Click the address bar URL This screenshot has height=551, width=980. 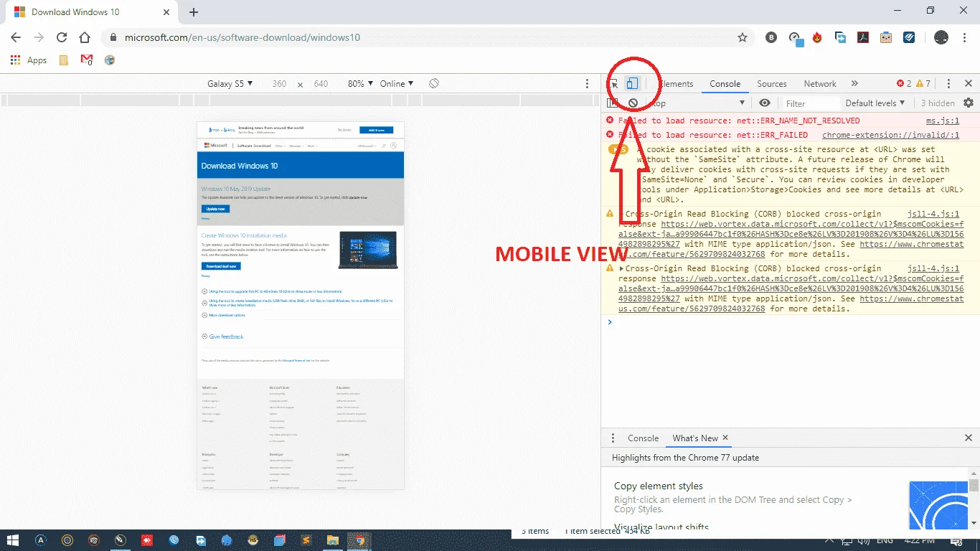coord(242,37)
